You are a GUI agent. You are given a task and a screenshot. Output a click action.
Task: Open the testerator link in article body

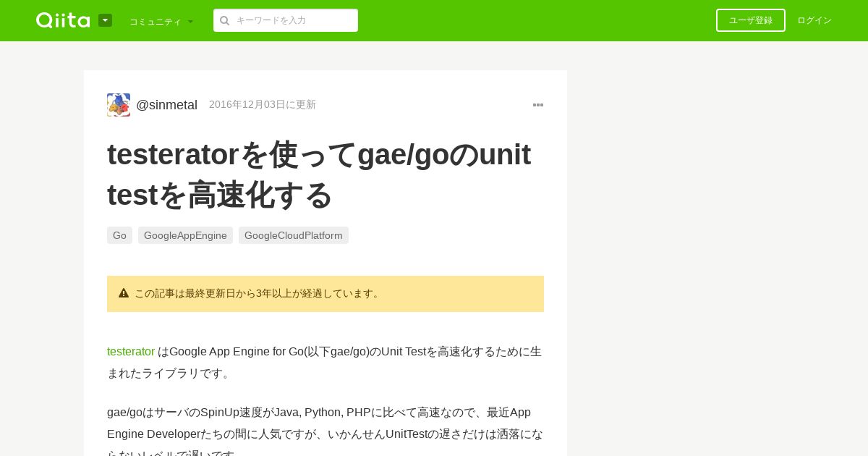tap(131, 351)
